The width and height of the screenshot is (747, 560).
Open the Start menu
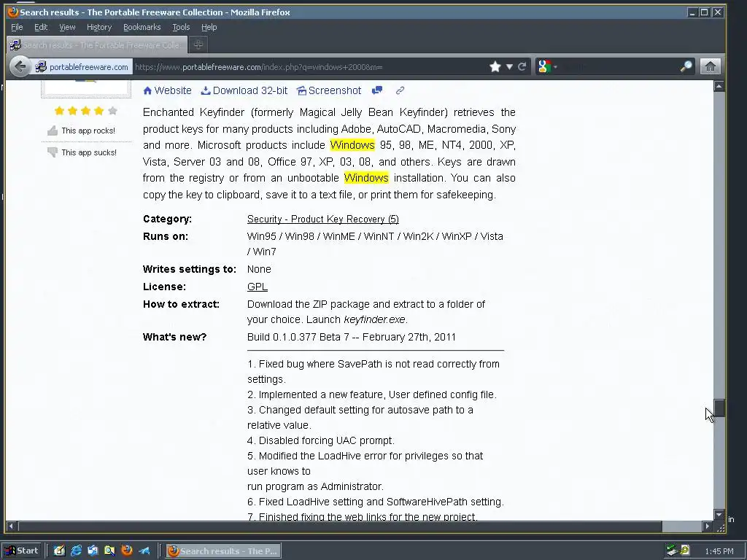pos(22,551)
